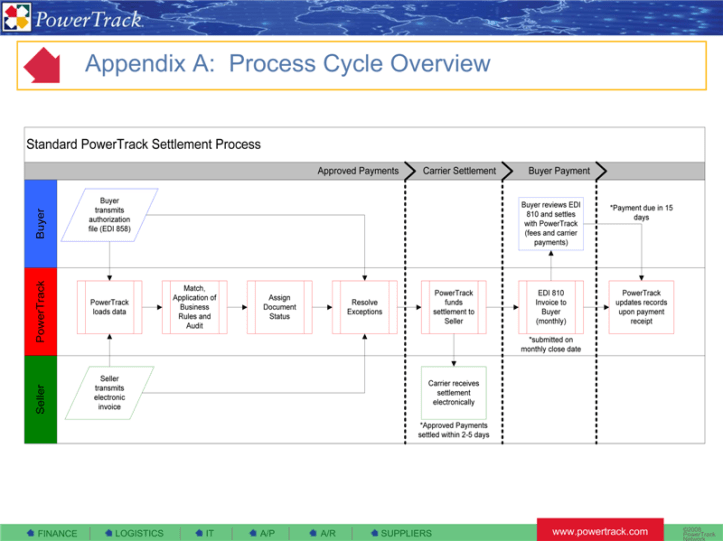This screenshot has height=541, width=723.
Task: Go to the SUPPLIERS footer tab
Action: pyautogui.click(x=406, y=533)
